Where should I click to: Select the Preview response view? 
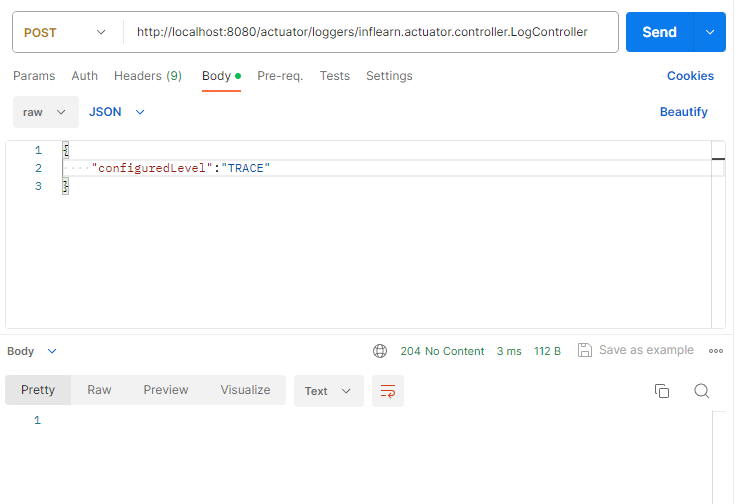click(x=166, y=390)
